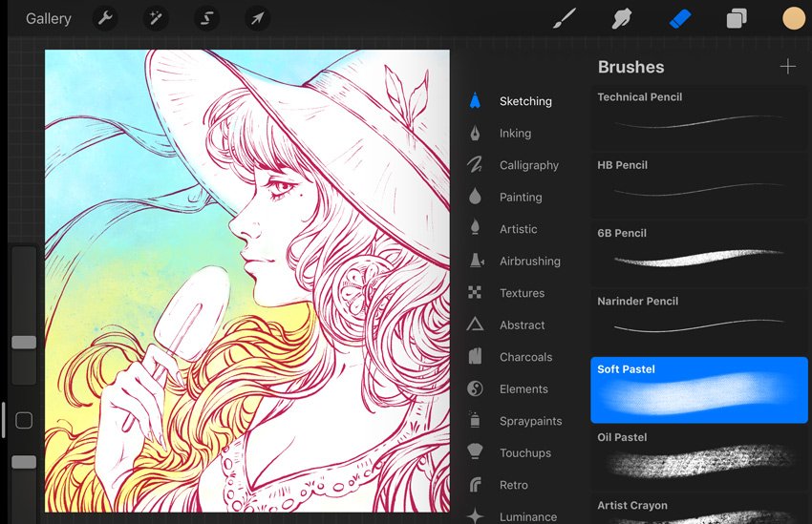Image resolution: width=812 pixels, height=524 pixels.
Task: Click the Elements yin-yang icon
Action: [x=475, y=388]
